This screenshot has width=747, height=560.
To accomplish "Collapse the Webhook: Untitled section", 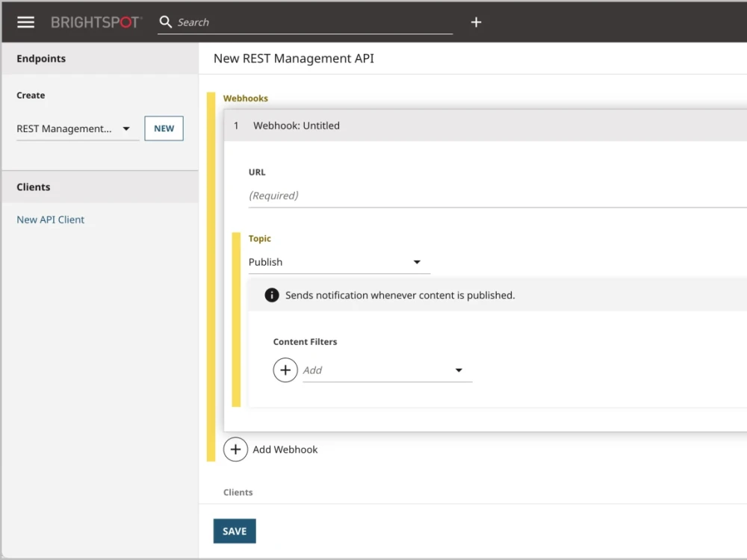I will pyautogui.click(x=297, y=125).
